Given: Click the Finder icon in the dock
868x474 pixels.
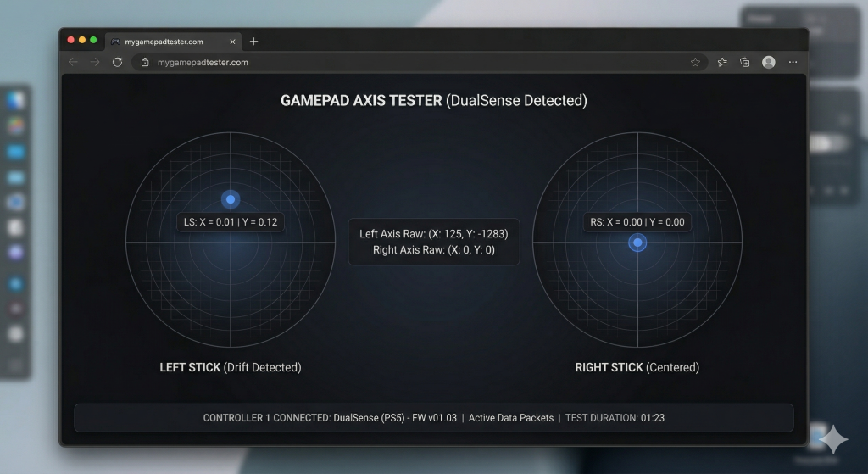Looking at the screenshot, I should tap(15, 100).
